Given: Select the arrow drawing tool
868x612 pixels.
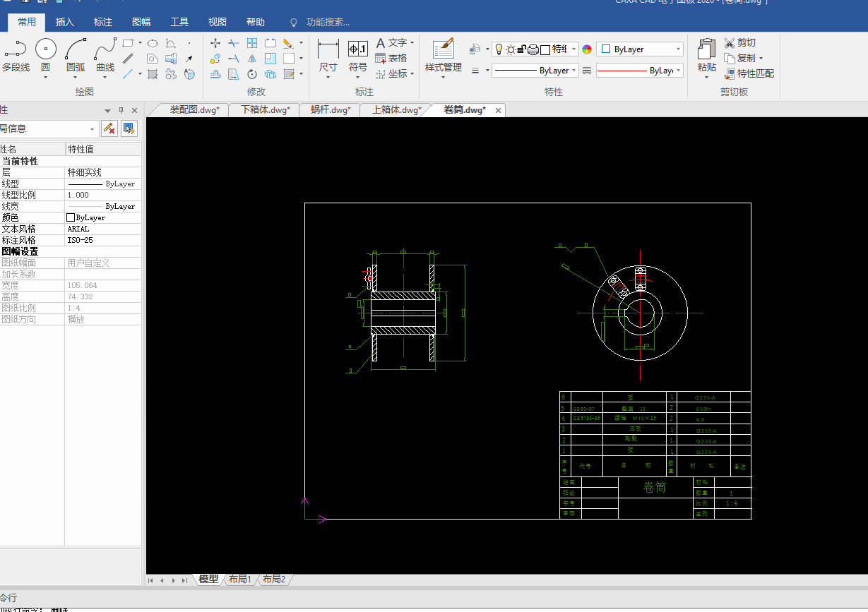Looking at the screenshot, I should tap(189, 59).
